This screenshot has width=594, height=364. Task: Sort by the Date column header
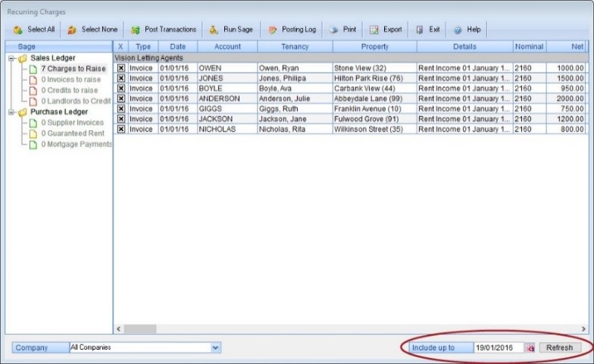click(177, 47)
